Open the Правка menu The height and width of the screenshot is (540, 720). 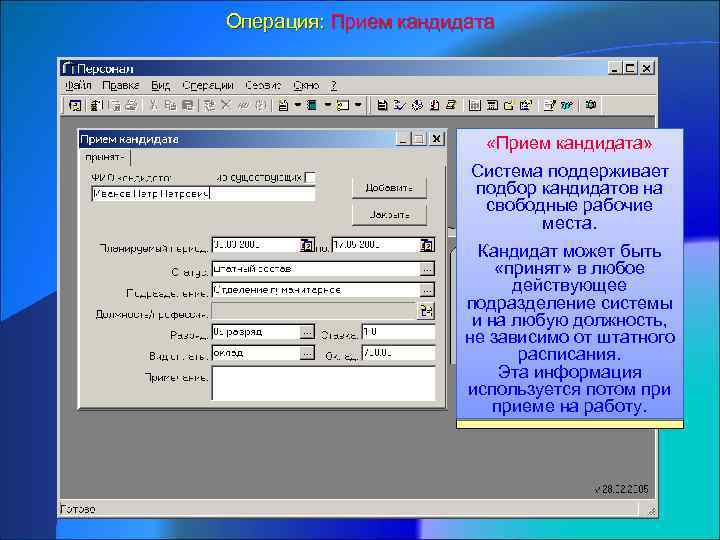(120, 85)
